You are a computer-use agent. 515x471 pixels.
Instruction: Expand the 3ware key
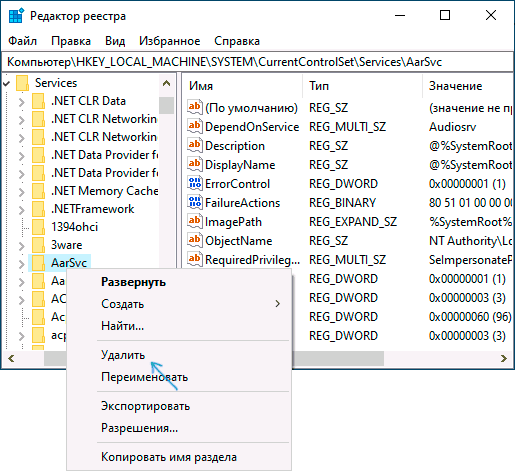[22, 246]
